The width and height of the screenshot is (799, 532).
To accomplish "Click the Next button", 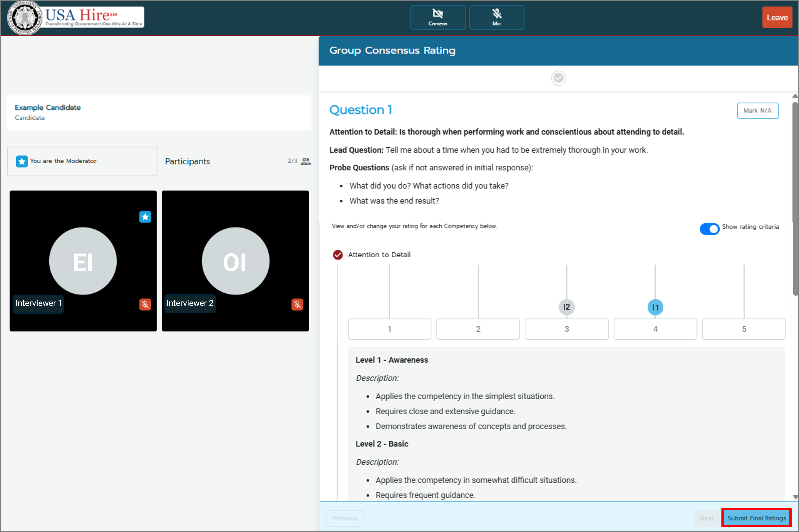I will click(x=707, y=518).
